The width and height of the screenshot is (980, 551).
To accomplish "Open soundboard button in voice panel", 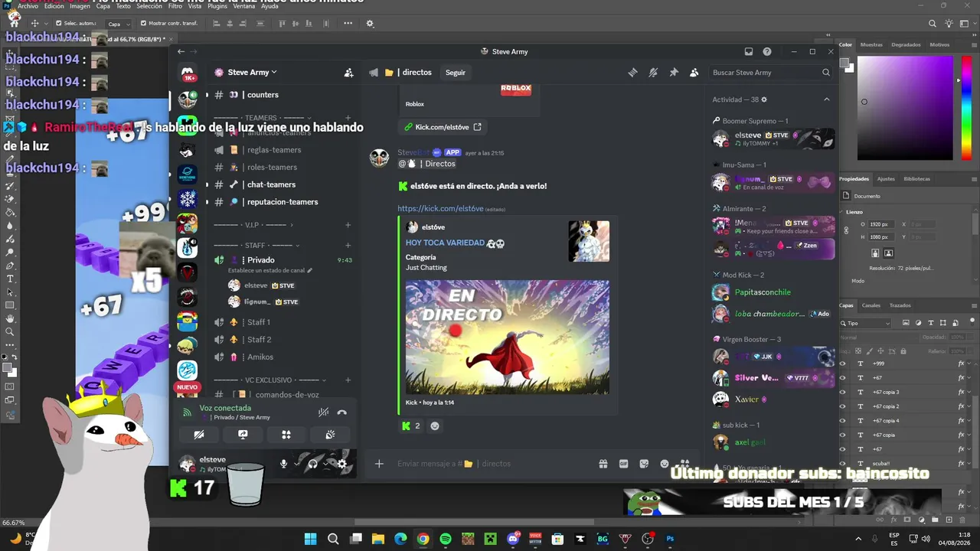I will 330,435.
